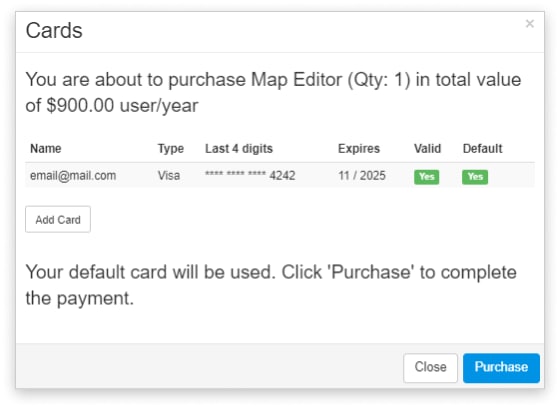Click the Valid column header

point(428,149)
